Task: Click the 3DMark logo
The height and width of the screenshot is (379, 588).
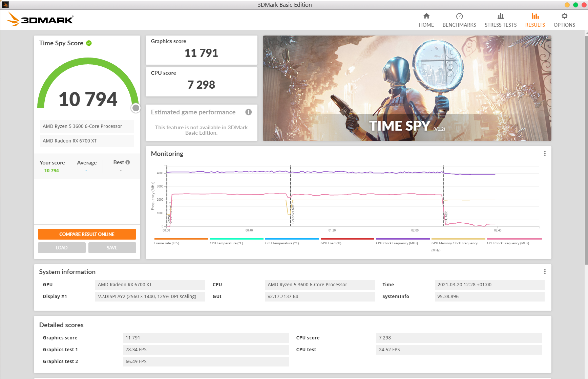Action: (40, 19)
